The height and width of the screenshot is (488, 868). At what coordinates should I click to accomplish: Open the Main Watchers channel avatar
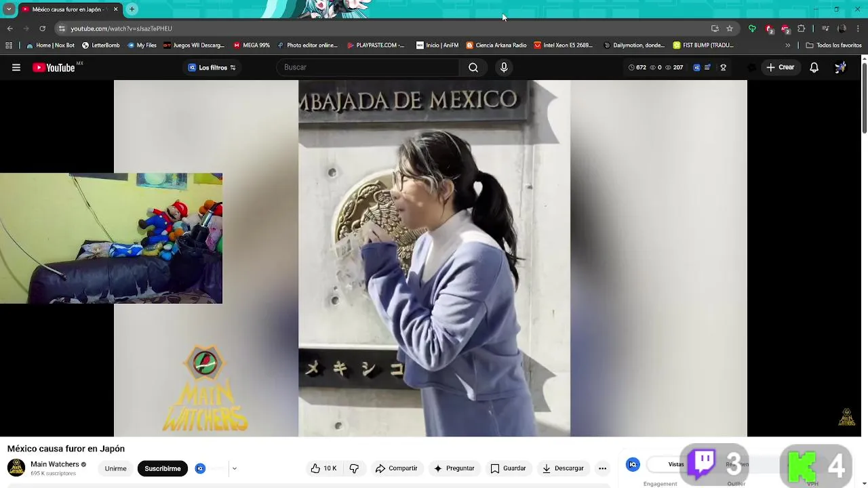16,468
